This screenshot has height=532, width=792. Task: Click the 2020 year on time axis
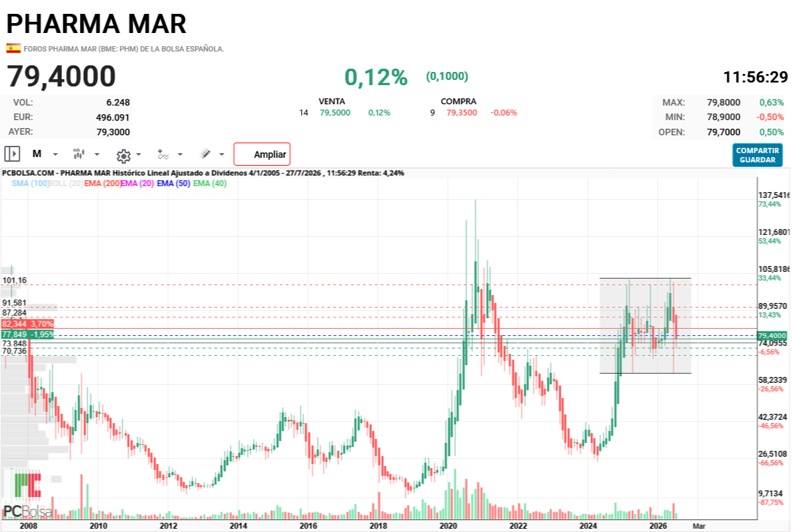pyautogui.click(x=448, y=526)
